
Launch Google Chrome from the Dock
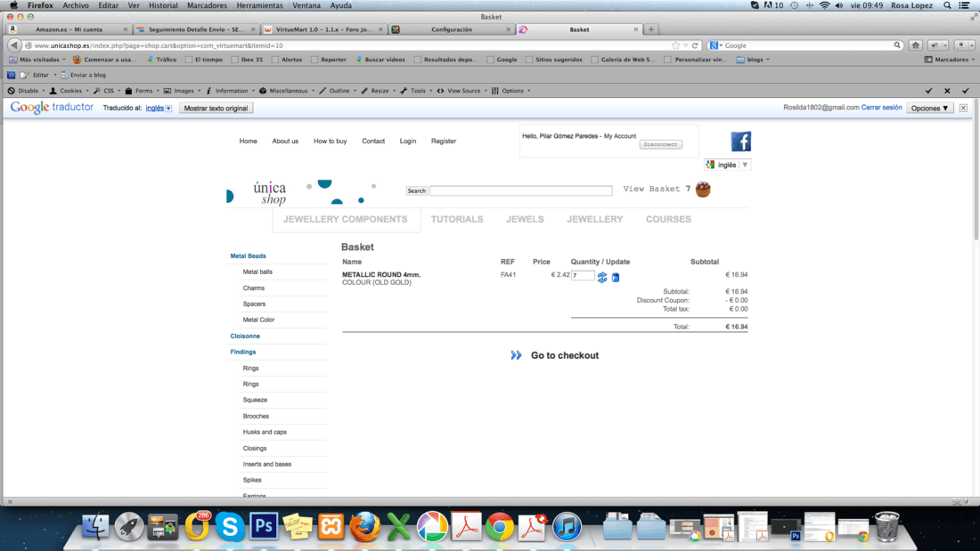click(x=500, y=527)
